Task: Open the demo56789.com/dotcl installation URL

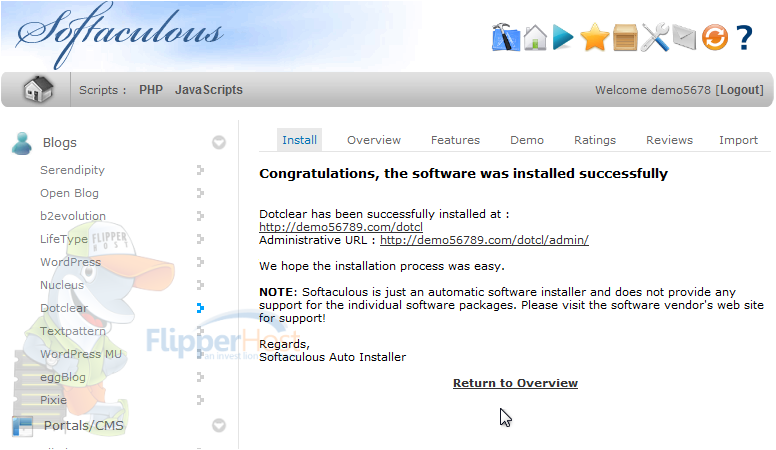Action: (x=341, y=227)
